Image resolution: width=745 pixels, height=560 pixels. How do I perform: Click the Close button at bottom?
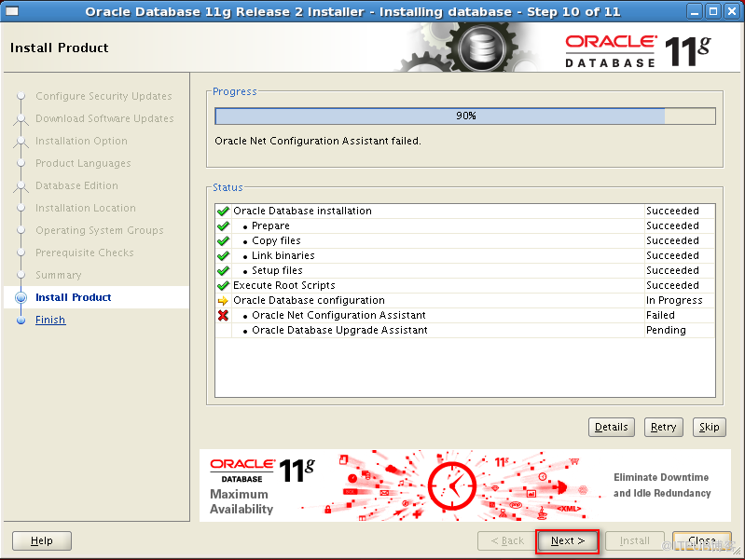tap(702, 541)
